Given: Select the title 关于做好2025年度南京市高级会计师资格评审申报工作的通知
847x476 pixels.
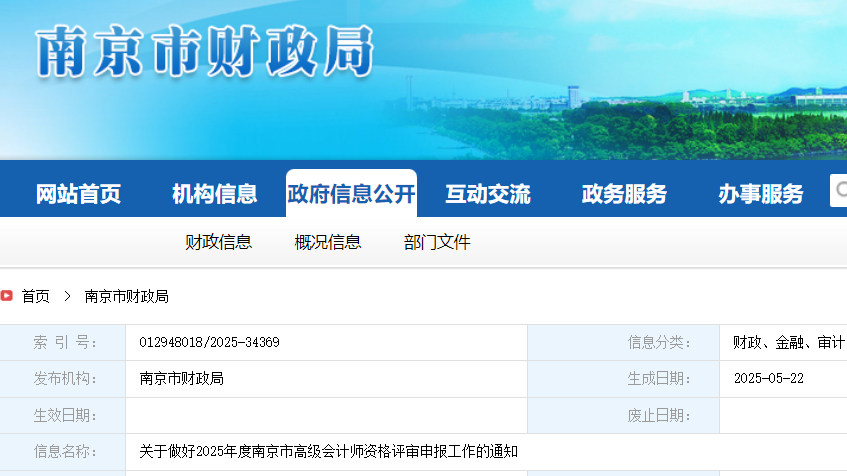Looking at the screenshot, I should click(x=328, y=451).
